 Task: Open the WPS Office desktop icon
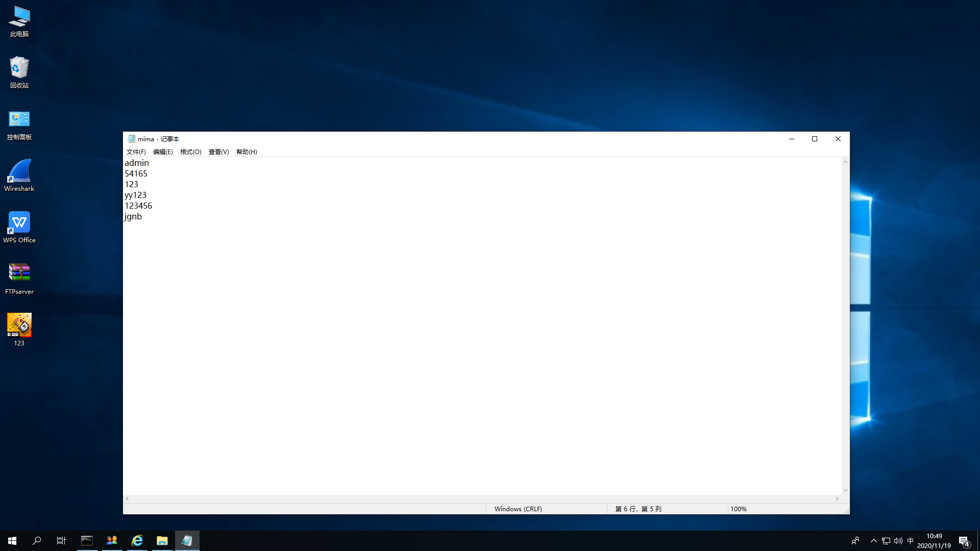point(19,223)
